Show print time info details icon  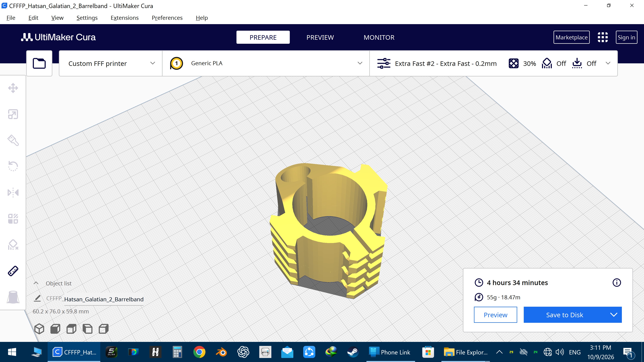click(616, 283)
